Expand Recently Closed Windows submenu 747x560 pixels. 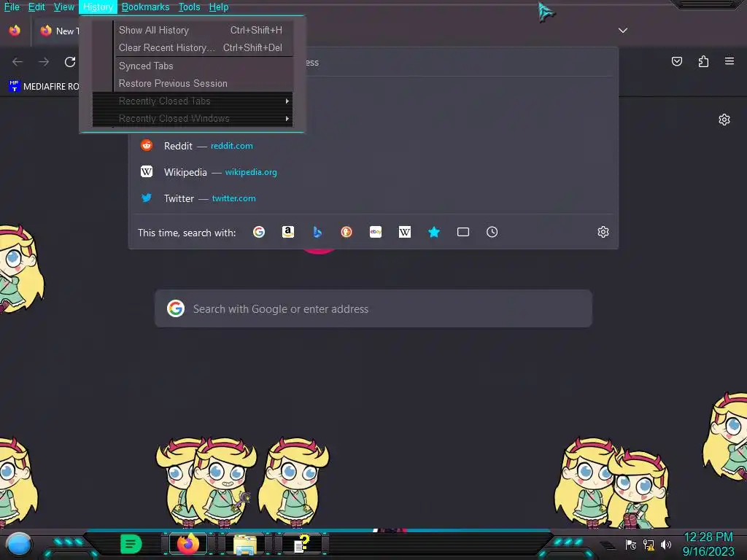pyautogui.click(x=193, y=119)
